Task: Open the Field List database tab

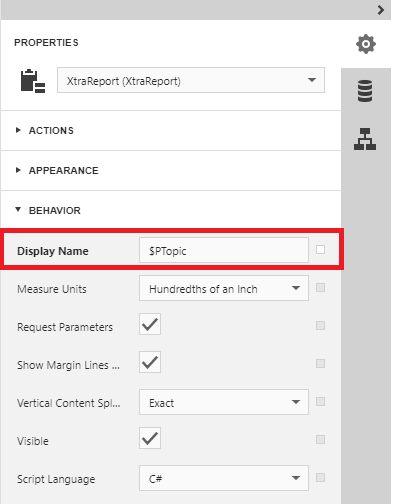Action: pos(365,91)
